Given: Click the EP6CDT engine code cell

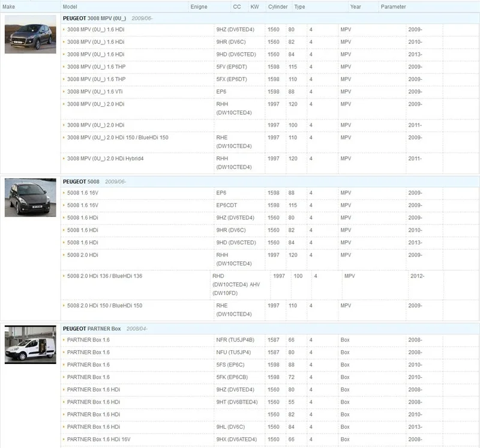Looking at the screenshot, I should pyautogui.click(x=227, y=205).
